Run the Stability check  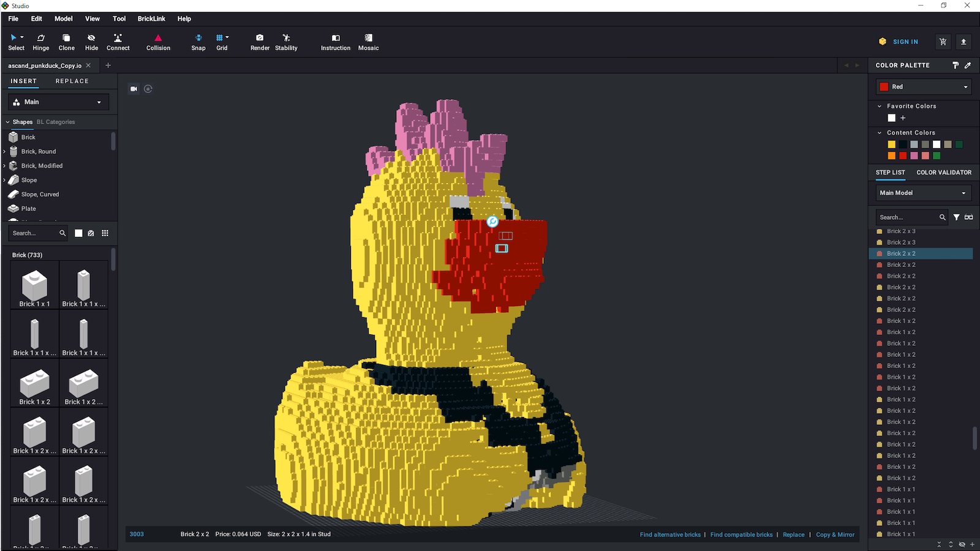[x=286, y=42]
